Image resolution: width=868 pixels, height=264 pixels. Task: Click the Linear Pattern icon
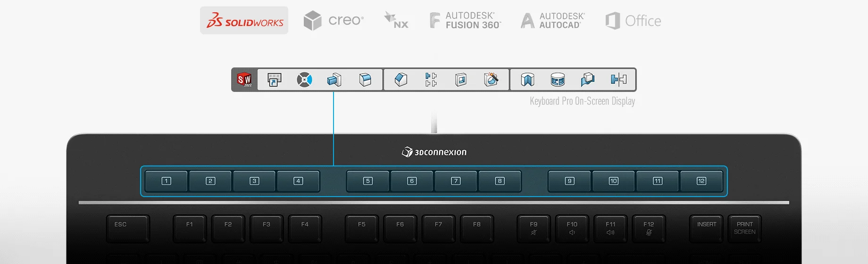[431, 80]
